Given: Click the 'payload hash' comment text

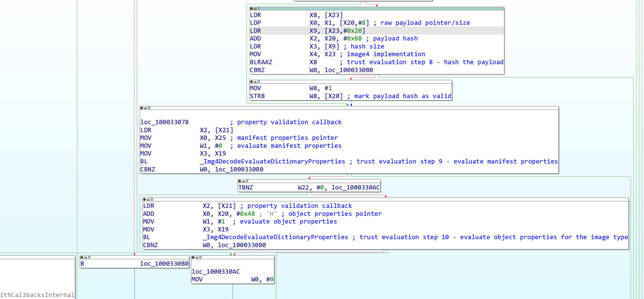Looking at the screenshot, I should coord(395,39).
